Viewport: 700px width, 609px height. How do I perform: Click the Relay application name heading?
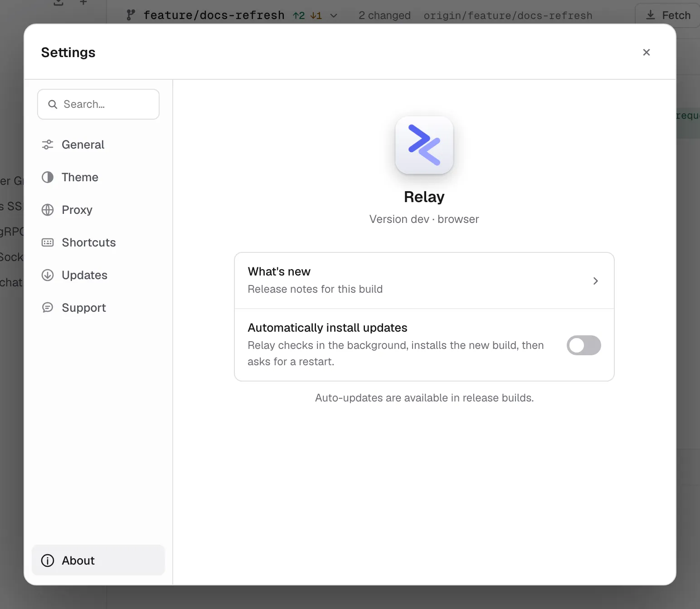point(424,197)
